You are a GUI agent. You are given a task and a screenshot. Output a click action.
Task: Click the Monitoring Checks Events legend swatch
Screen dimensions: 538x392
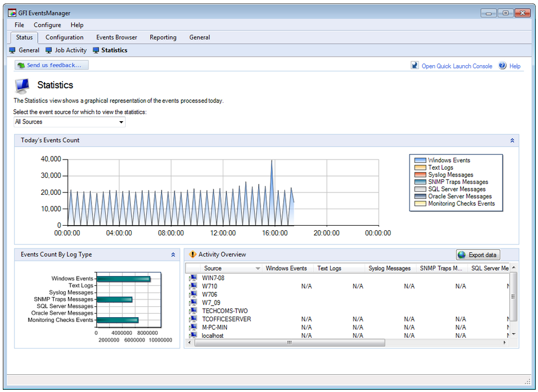(x=420, y=203)
